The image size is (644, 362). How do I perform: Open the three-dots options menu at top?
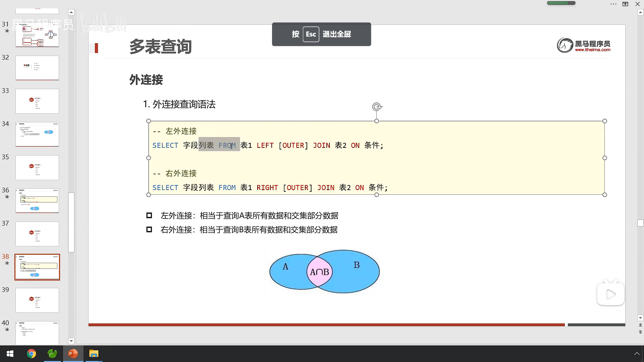click(613, 4)
